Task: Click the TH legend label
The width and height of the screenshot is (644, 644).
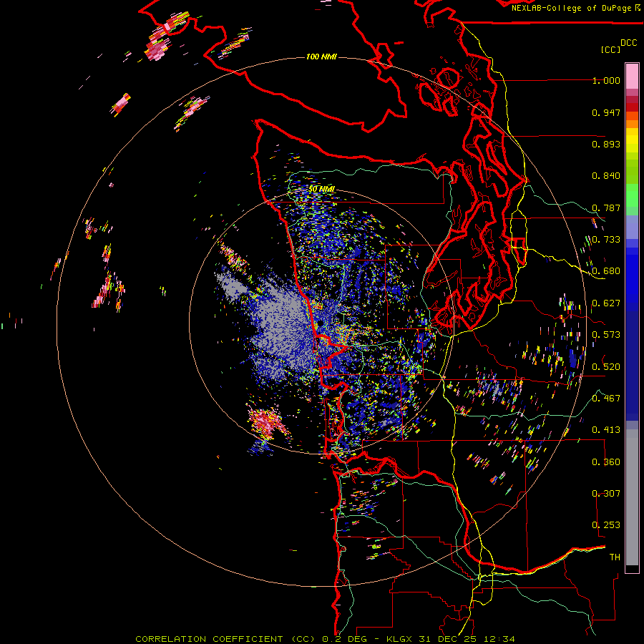Action: click(615, 557)
